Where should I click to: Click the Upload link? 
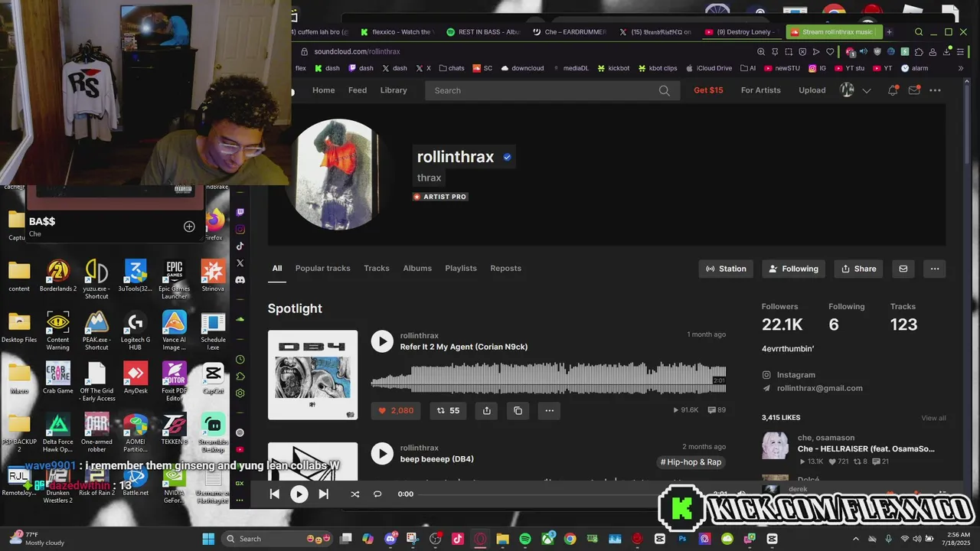click(812, 90)
